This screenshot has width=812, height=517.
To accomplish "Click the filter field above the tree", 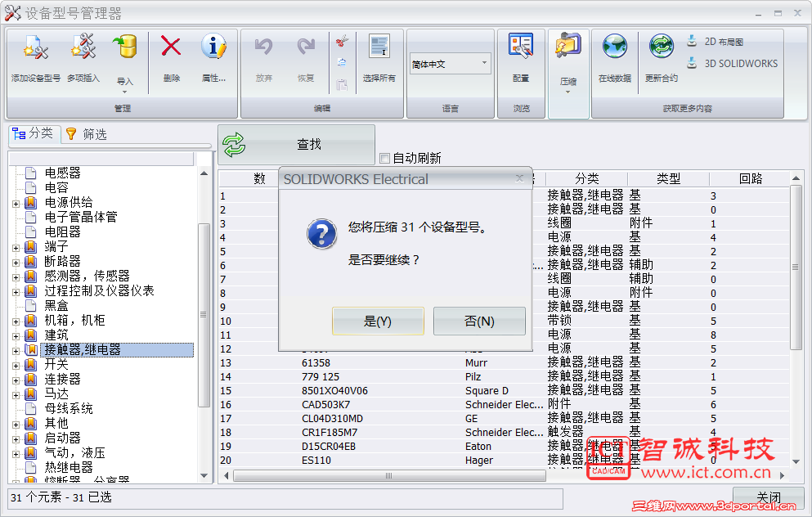I will pos(101,159).
